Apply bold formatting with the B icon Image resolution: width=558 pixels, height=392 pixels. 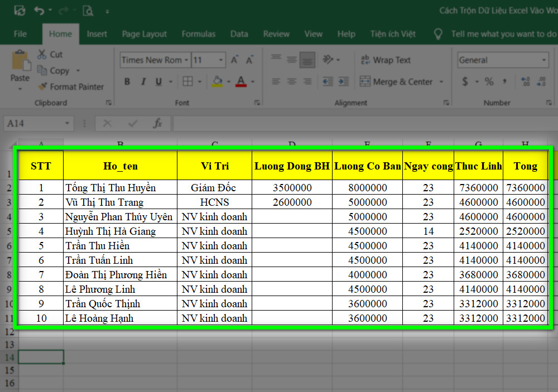click(x=127, y=81)
